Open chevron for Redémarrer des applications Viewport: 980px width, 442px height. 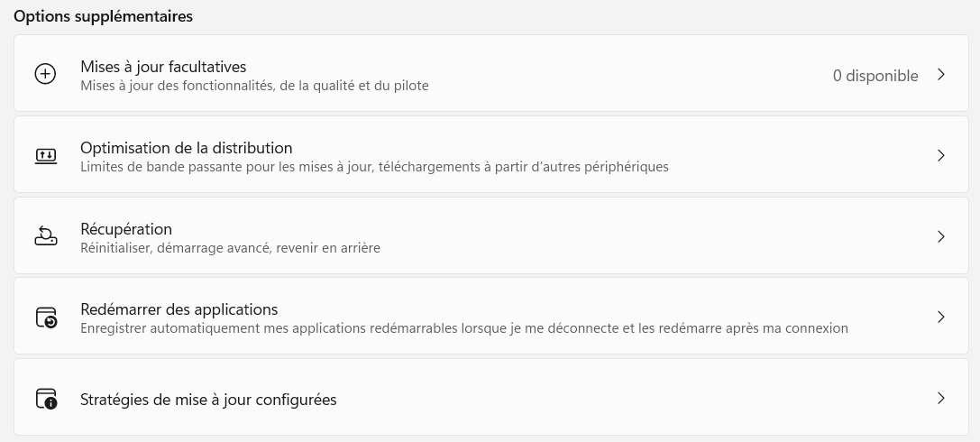click(940, 317)
